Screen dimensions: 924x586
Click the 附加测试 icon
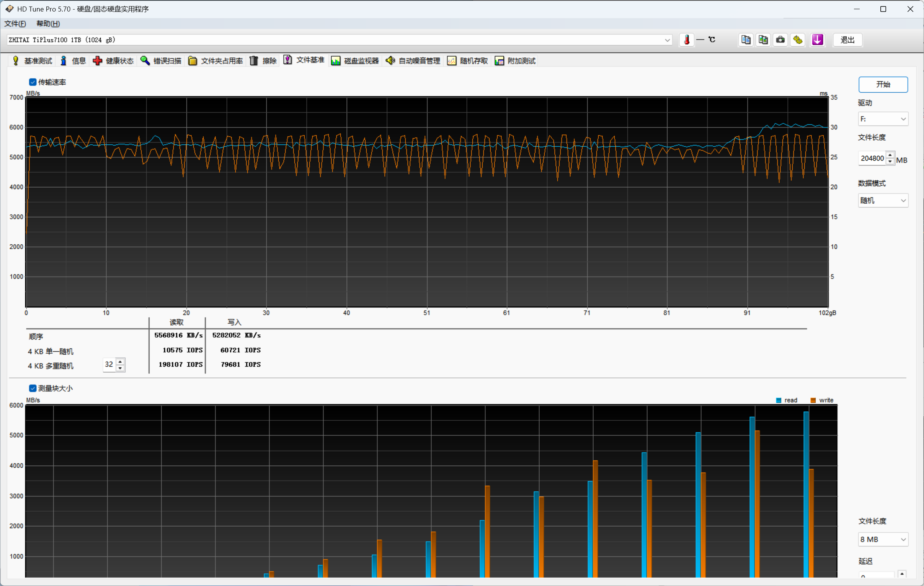[x=499, y=61]
